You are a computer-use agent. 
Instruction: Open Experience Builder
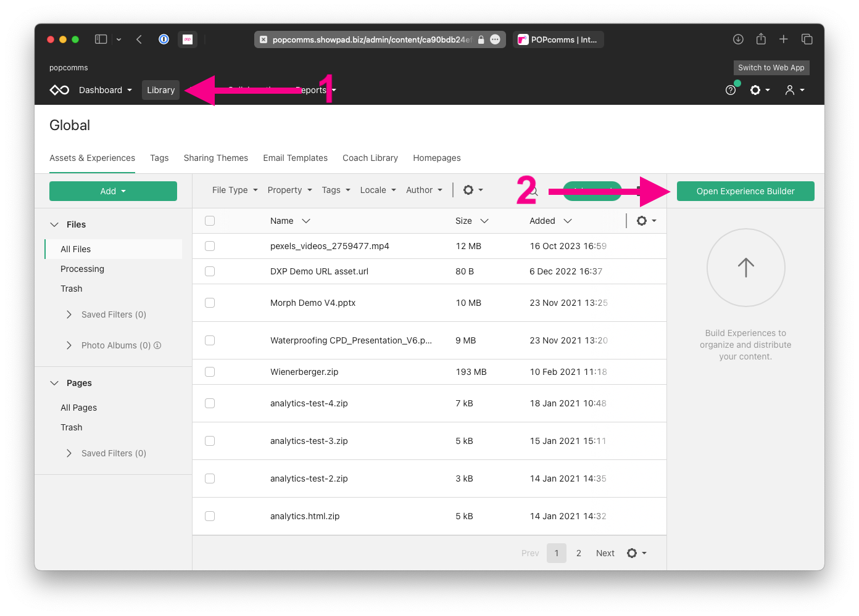(x=745, y=191)
